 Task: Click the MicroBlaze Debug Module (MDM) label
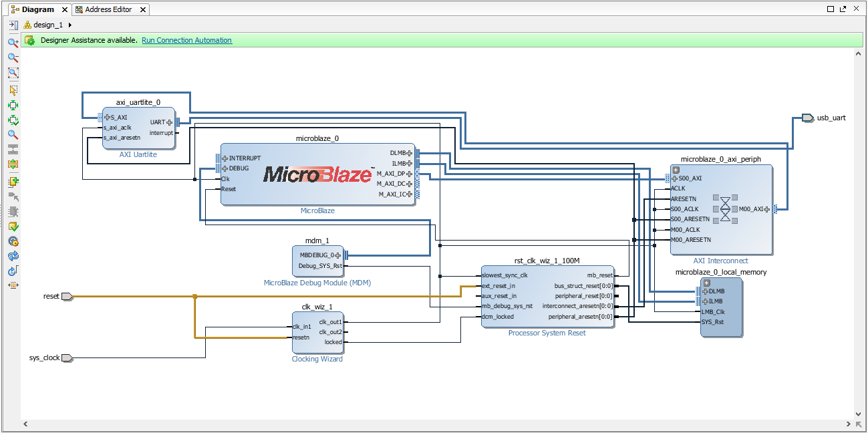tap(317, 283)
